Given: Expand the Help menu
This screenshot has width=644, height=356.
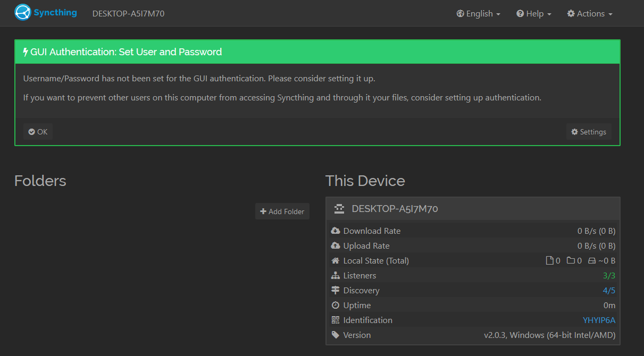Looking at the screenshot, I should 533,14.
